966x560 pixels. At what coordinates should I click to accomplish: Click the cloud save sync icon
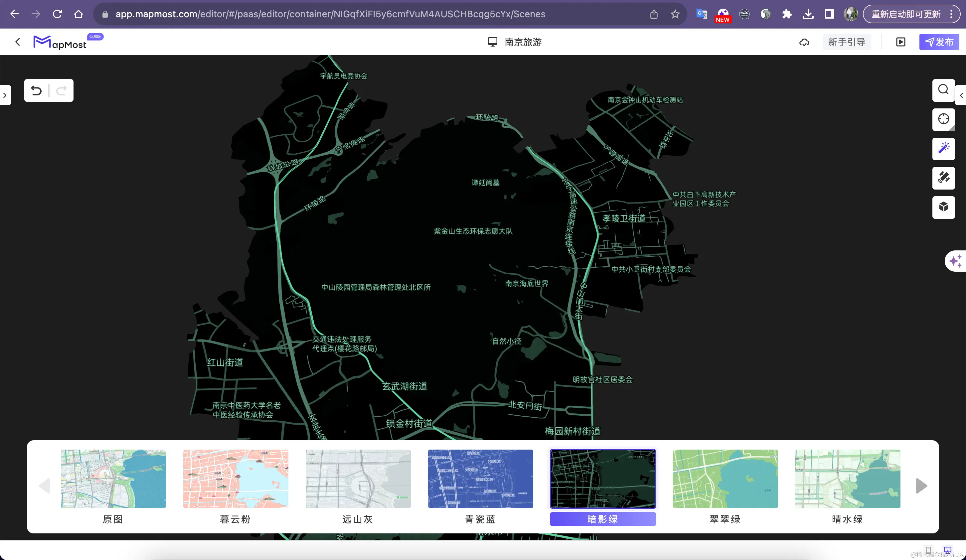point(804,42)
